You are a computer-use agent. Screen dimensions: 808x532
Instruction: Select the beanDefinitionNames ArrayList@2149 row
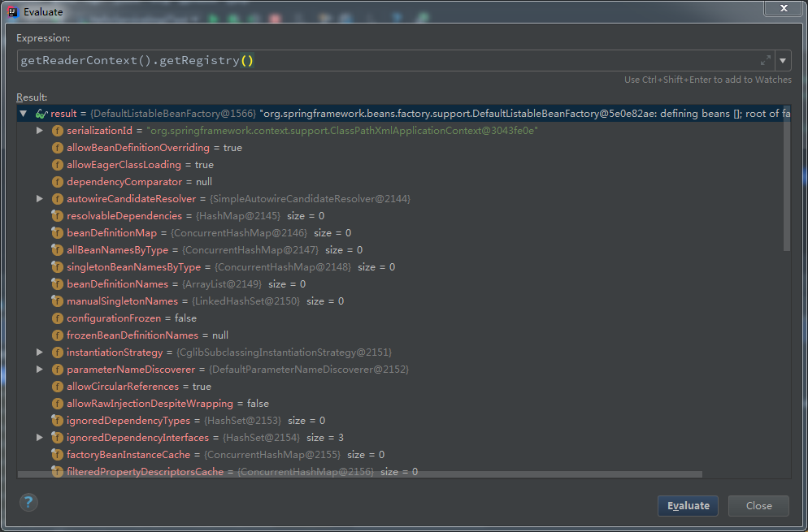(186, 283)
